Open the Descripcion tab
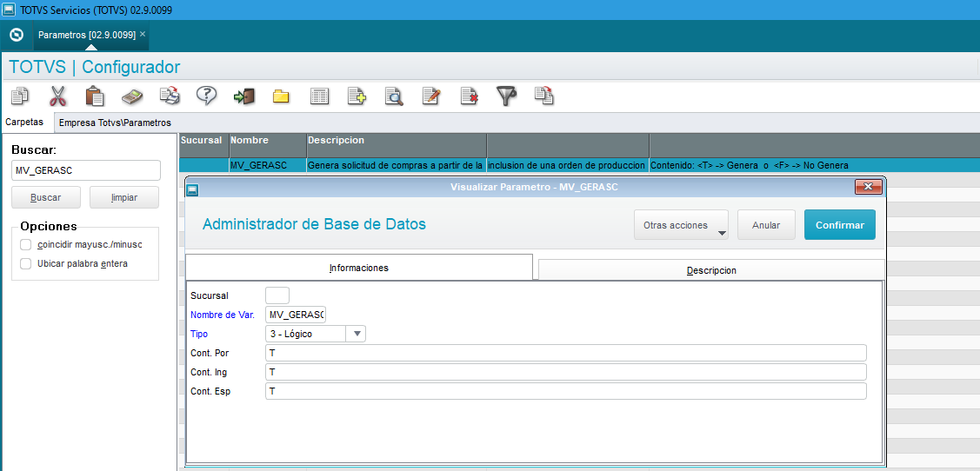Viewport: 980px width, 471px height. (x=711, y=270)
